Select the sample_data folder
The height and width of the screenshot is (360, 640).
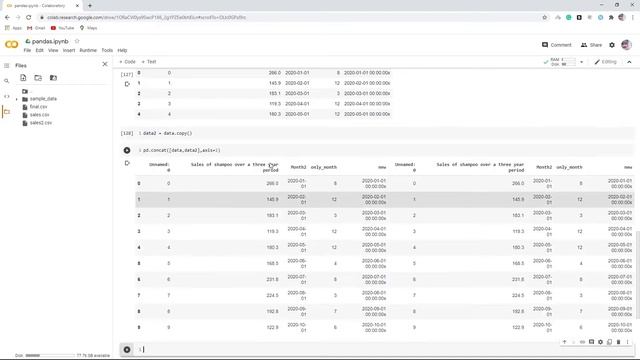(43, 99)
